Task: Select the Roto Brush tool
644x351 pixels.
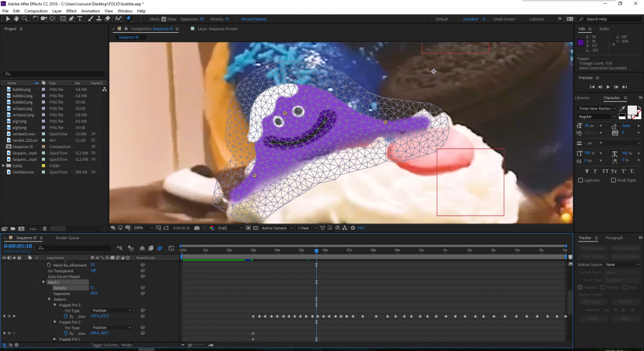Action: point(118,19)
